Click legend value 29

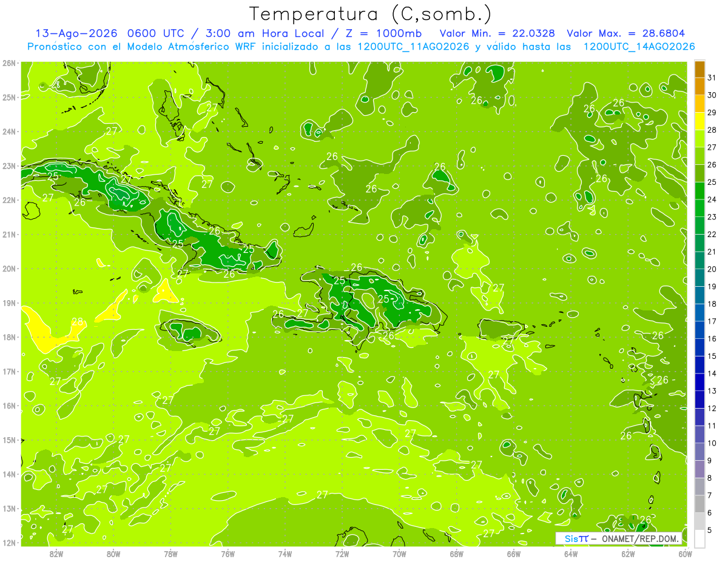[x=712, y=113]
